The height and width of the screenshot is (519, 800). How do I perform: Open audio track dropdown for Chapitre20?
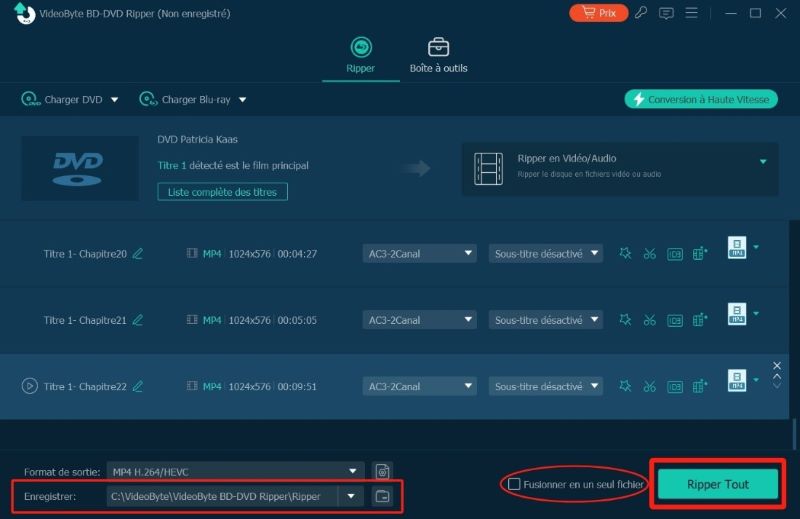[419, 254]
